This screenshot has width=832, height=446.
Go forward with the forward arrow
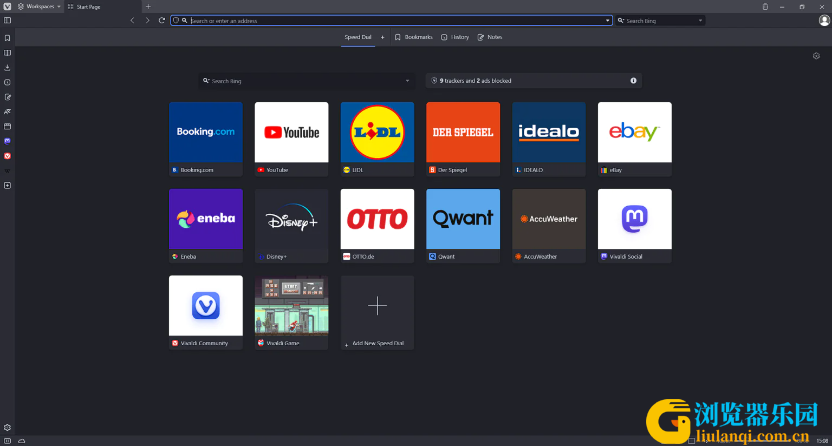point(147,21)
